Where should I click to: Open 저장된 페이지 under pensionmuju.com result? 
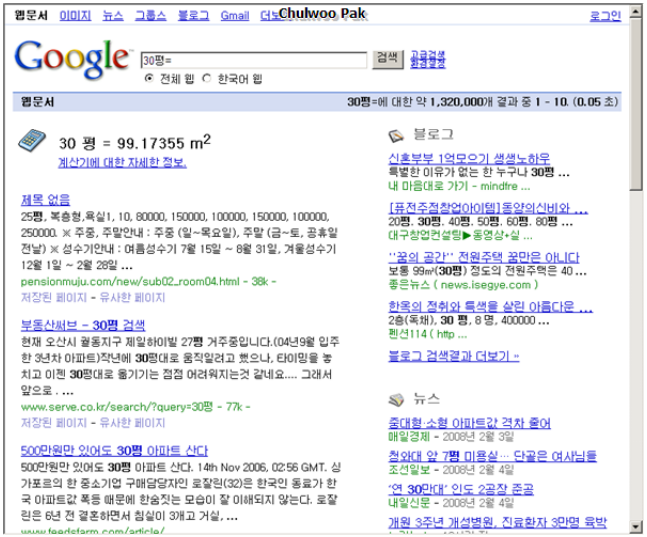pyautogui.click(x=54, y=298)
